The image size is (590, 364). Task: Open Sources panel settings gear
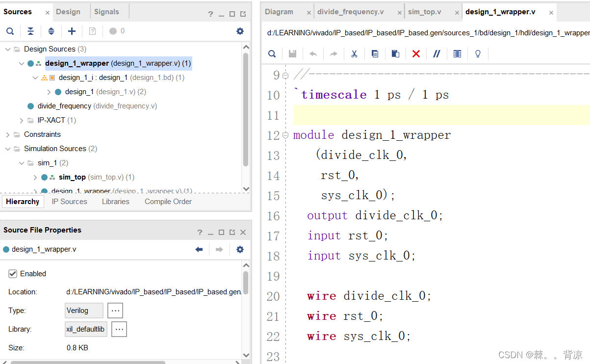click(x=240, y=30)
